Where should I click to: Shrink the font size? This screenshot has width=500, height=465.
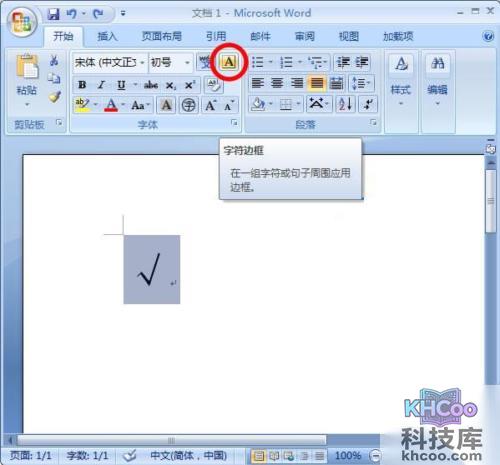tap(229, 105)
